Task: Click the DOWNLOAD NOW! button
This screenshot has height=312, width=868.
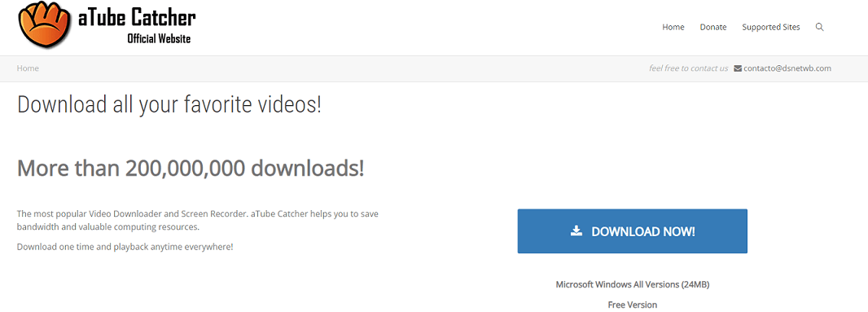Action: pyautogui.click(x=632, y=231)
